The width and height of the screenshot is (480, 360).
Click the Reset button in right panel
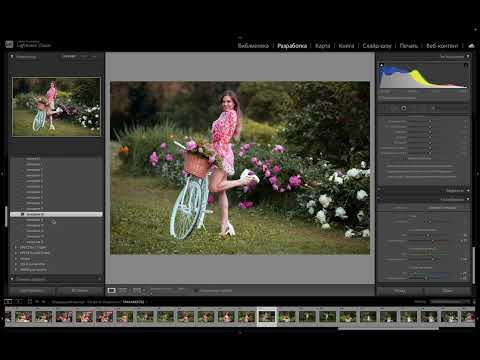tap(448, 291)
